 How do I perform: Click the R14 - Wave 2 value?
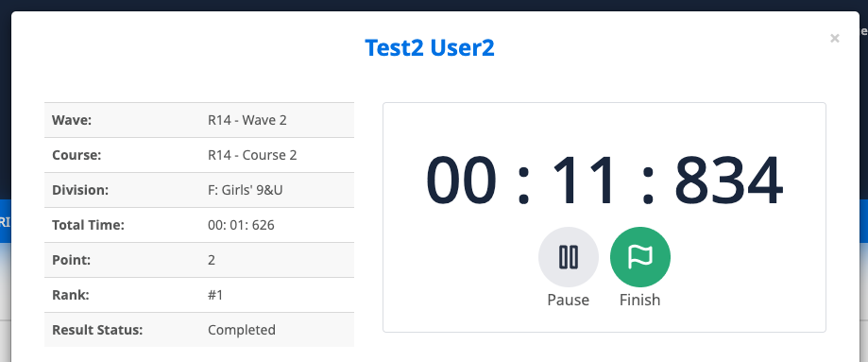pos(247,120)
